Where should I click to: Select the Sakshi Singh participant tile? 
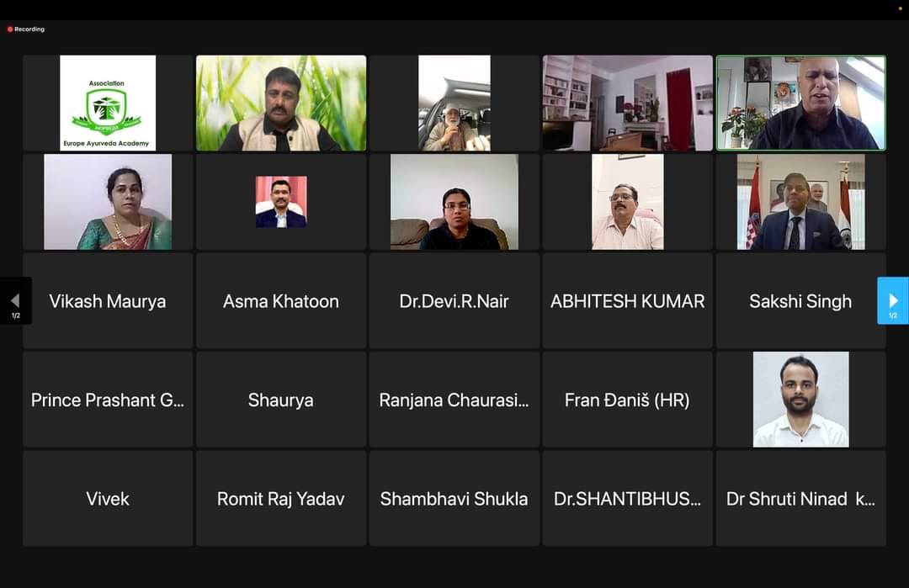point(801,300)
